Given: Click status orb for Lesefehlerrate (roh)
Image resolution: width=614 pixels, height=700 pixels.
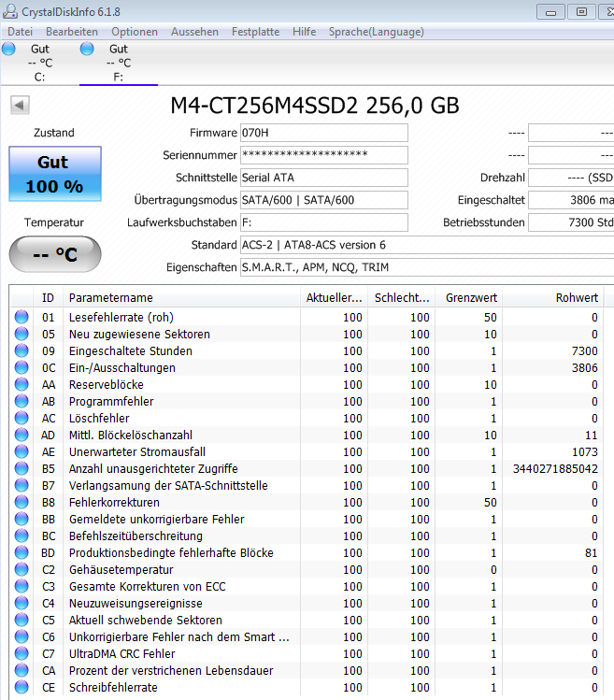Looking at the screenshot, I should 21,317.
